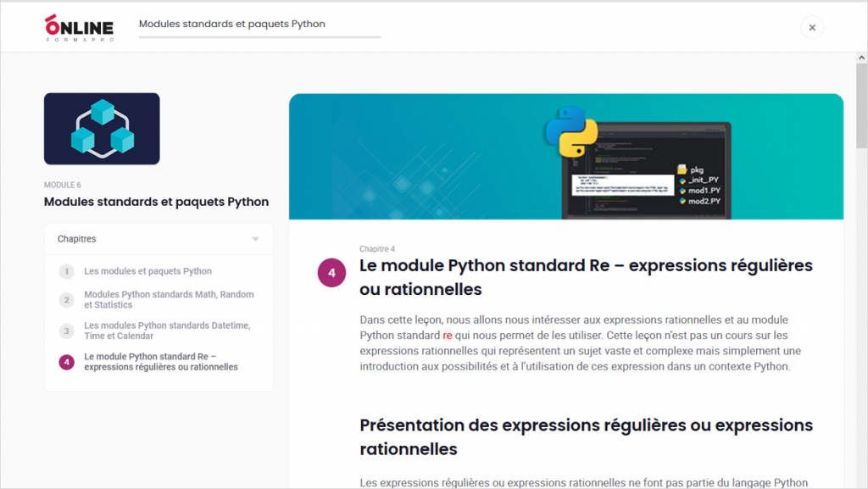The image size is (868, 489).
Task: Click the module cubes thumbnail image
Action: [x=102, y=128]
